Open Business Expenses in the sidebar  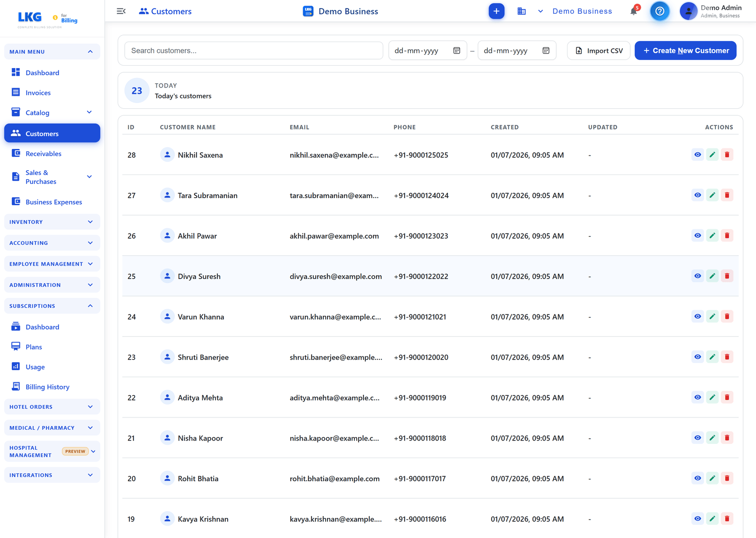(x=52, y=202)
